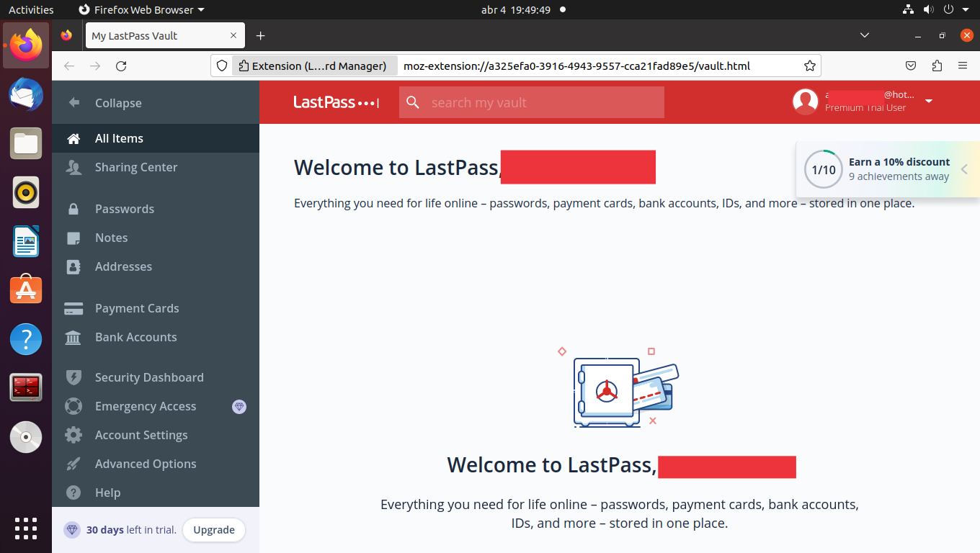980x553 pixels.
Task: Open Files manager from the dock
Action: pyautogui.click(x=26, y=143)
